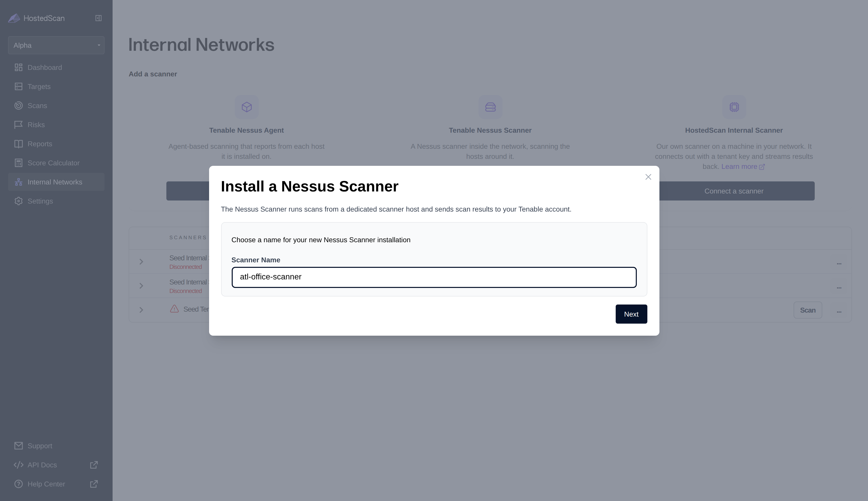Navigate to Scans
This screenshot has width=868, height=501.
(56, 106)
